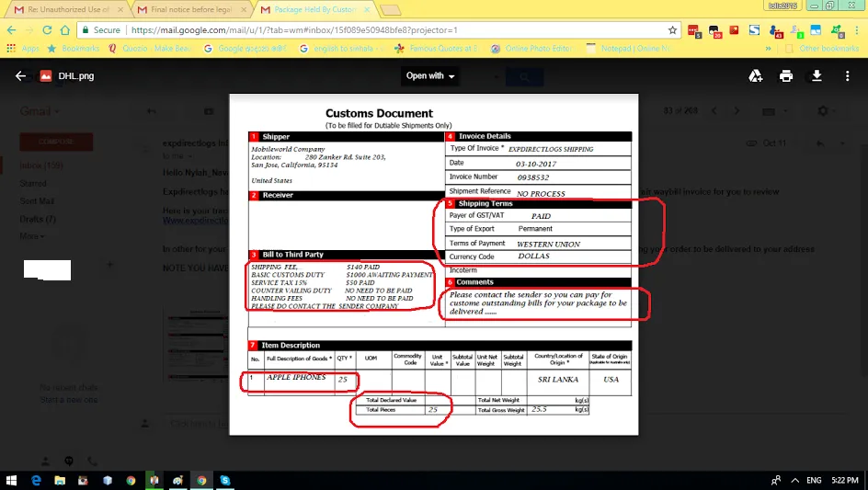Open 'english to sinhala' bookmark
Viewport: 868px width, 490px height.
[x=341, y=49]
